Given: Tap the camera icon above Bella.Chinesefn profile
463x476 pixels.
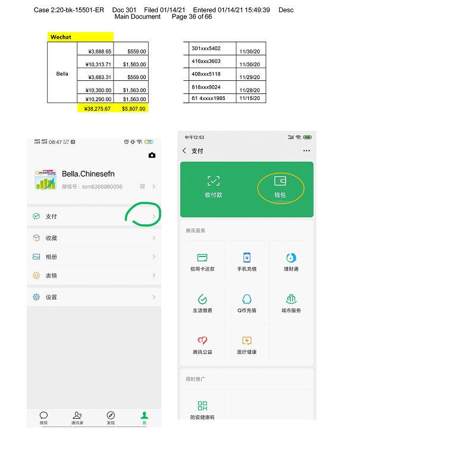Looking at the screenshot, I should click(152, 155).
